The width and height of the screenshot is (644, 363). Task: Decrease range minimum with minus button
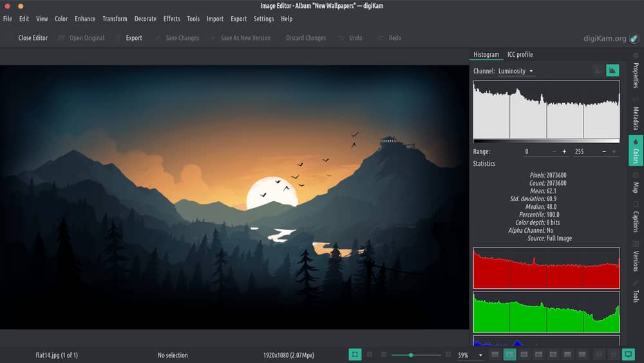554,152
